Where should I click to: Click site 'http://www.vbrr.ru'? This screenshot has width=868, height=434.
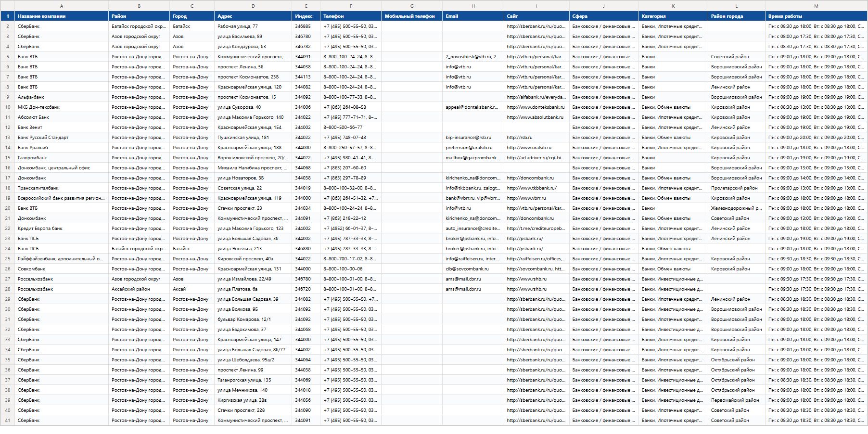(x=536, y=198)
